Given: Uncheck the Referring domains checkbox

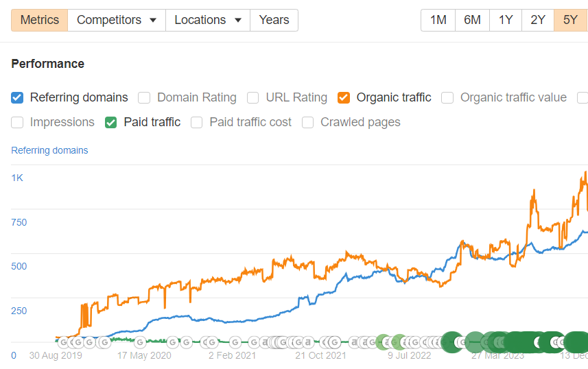Looking at the screenshot, I should tap(18, 97).
